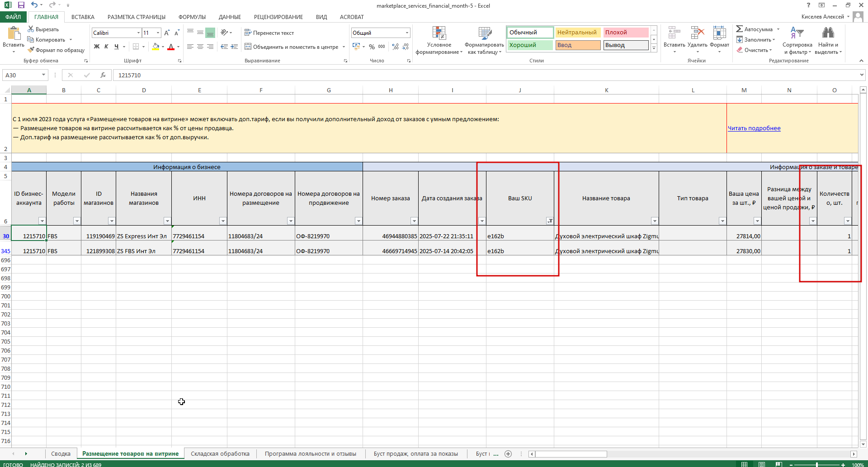Open the ФОРМУЛЫ ribbon tab

click(192, 17)
